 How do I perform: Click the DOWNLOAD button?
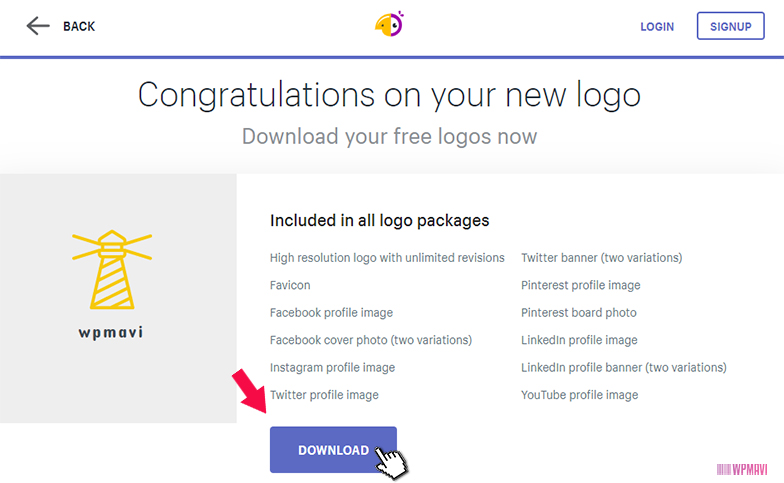333,450
